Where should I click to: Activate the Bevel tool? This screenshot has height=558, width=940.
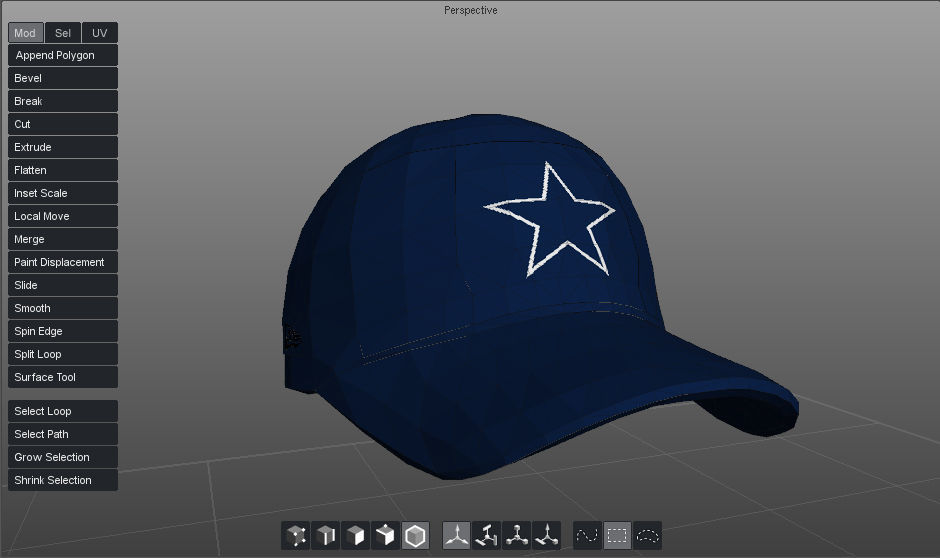(x=63, y=78)
